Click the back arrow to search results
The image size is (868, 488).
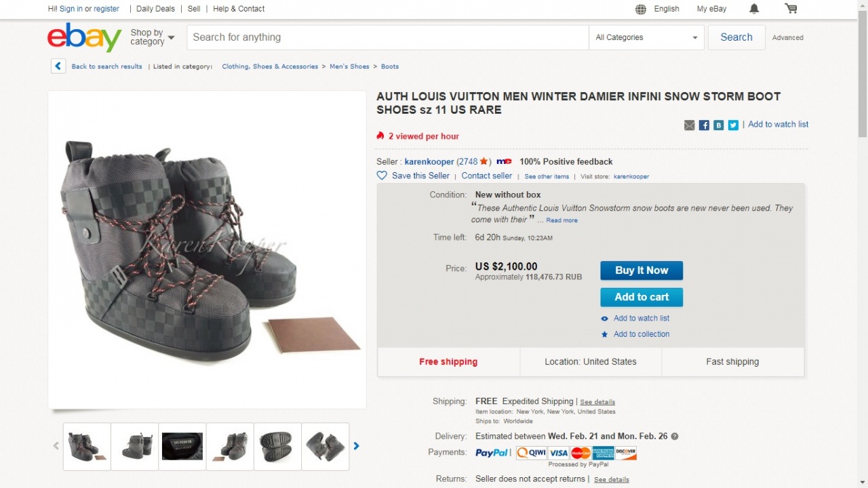(x=58, y=66)
